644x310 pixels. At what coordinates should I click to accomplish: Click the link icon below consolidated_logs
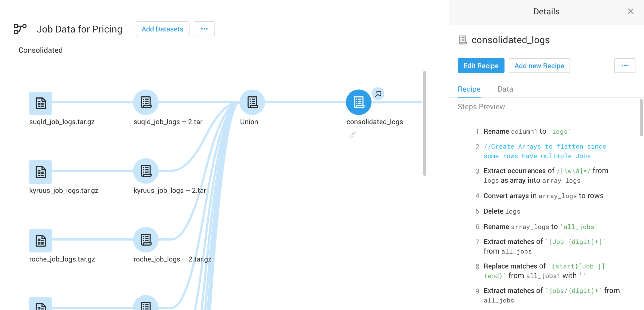[352, 135]
